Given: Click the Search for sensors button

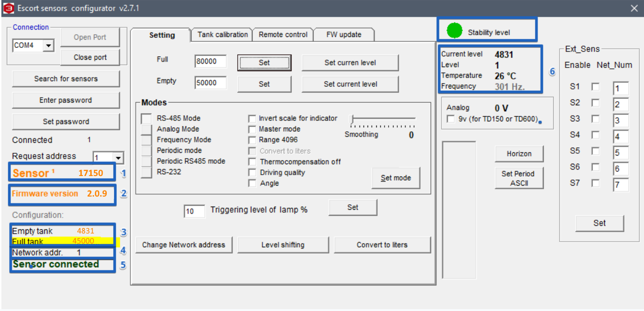Looking at the screenshot, I should pos(66,79).
